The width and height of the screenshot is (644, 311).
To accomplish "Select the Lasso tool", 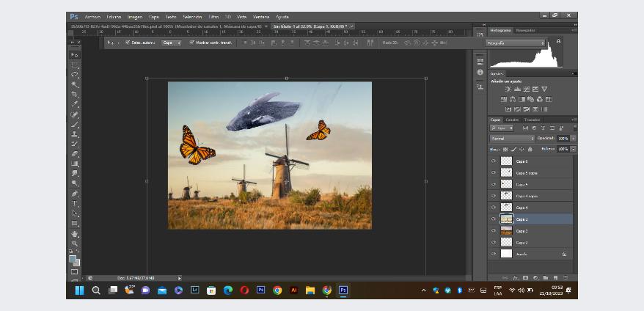I will click(x=74, y=75).
